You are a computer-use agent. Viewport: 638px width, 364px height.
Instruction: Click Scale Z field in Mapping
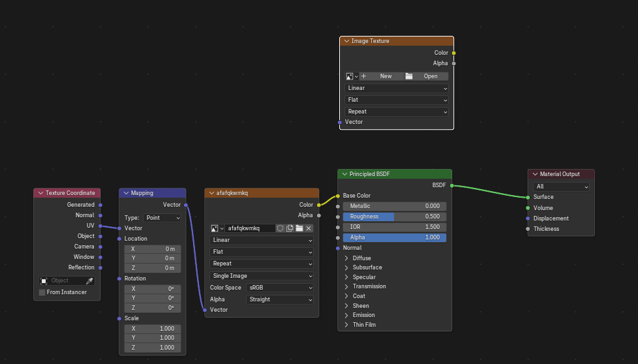153,348
